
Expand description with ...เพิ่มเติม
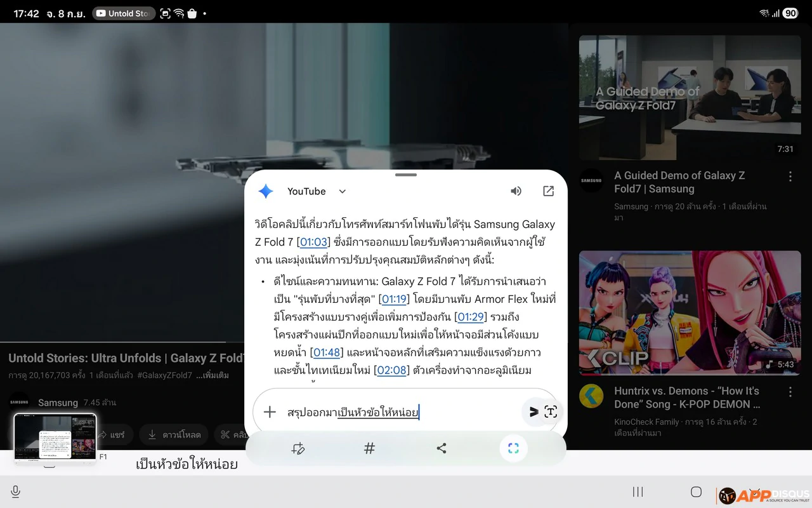tap(213, 375)
